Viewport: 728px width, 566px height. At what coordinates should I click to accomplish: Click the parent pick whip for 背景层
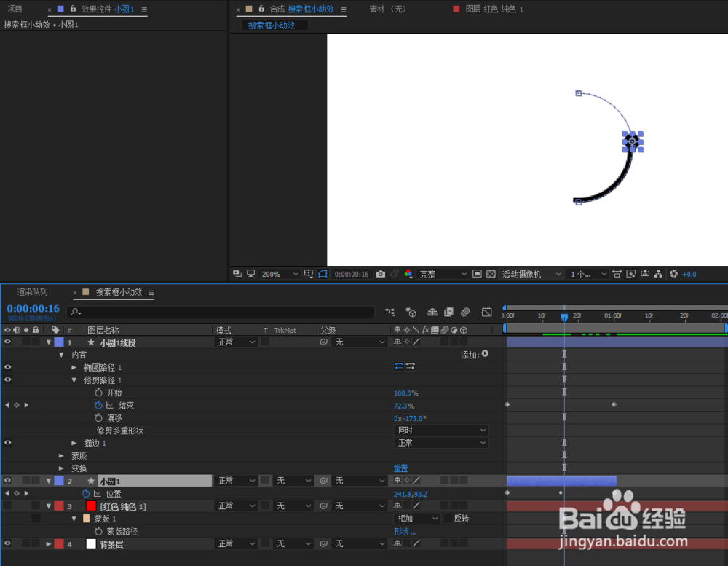point(324,543)
